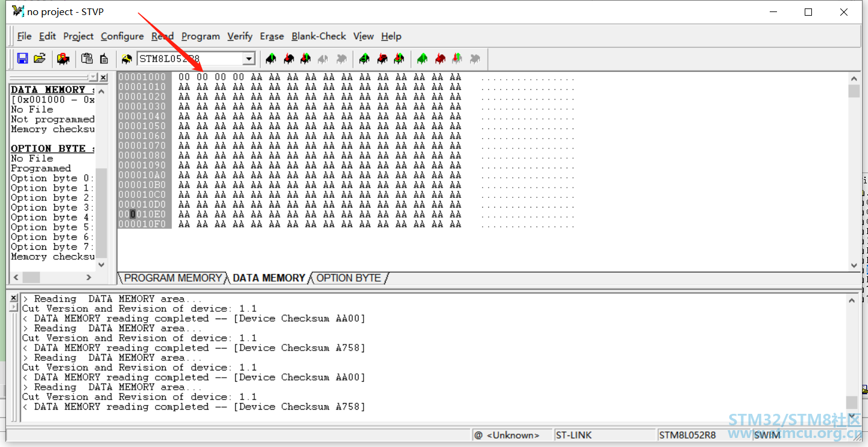Open the Configure programmer chip icon

click(63, 59)
